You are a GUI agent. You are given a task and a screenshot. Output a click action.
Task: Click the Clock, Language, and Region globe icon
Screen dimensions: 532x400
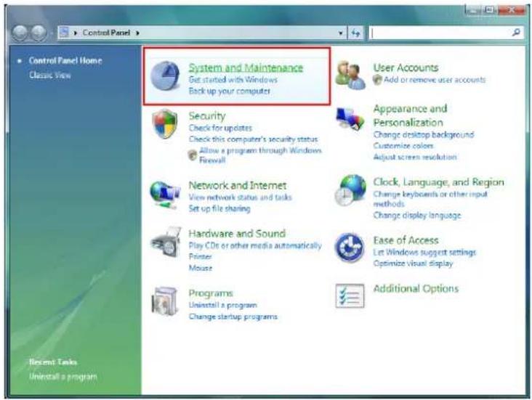(350, 189)
